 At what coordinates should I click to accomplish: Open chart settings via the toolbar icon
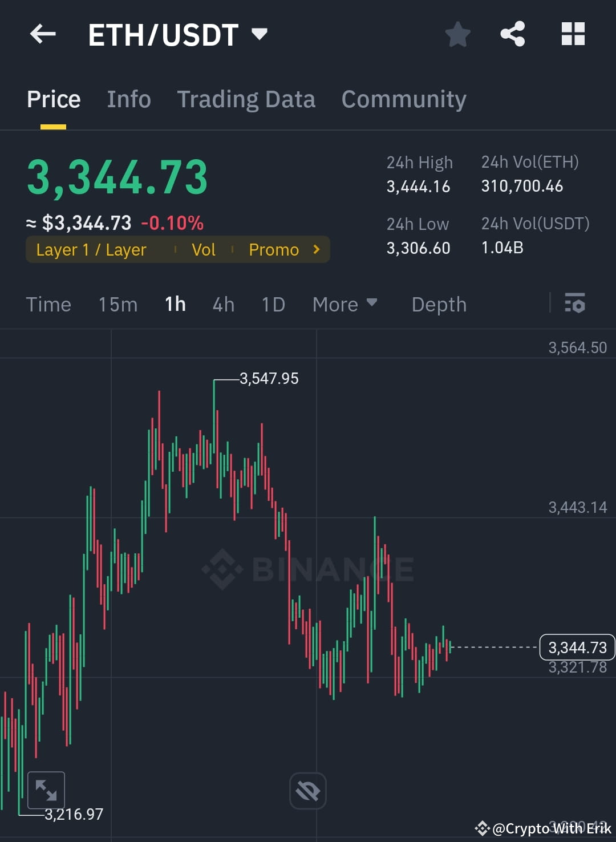pos(575,304)
